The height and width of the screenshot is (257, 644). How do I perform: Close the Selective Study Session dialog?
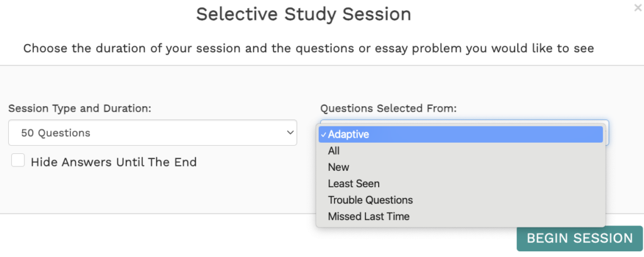click(638, 8)
